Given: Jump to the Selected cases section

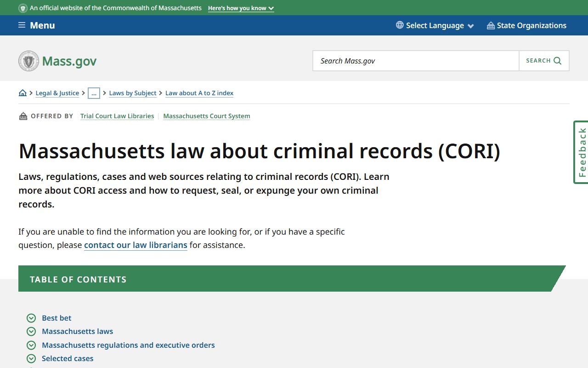Looking at the screenshot, I should [x=68, y=358].
